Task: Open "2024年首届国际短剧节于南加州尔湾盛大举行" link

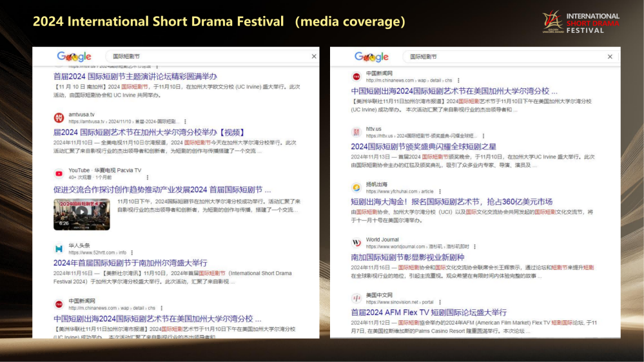Action: pyautogui.click(x=130, y=263)
